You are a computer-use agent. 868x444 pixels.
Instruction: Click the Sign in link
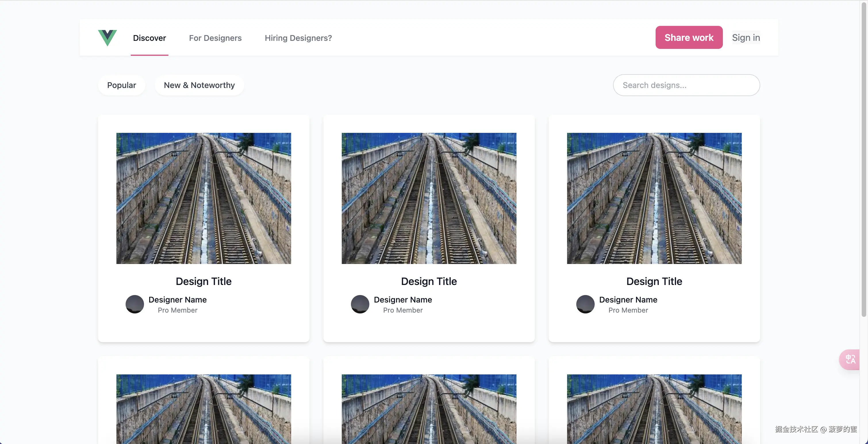tap(746, 37)
